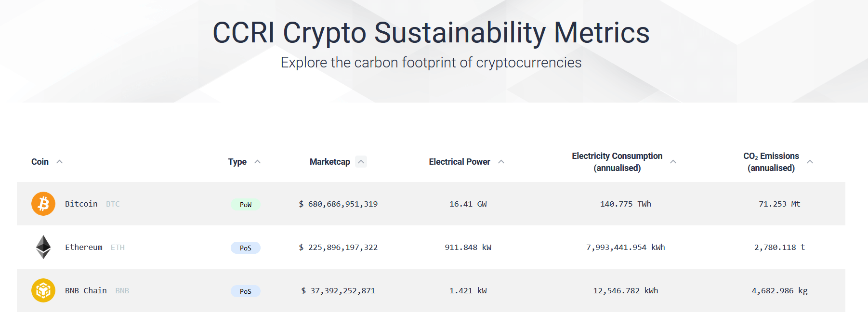This screenshot has height=314, width=868.
Task: Open the Bitcoin row details
Action: coord(434,204)
